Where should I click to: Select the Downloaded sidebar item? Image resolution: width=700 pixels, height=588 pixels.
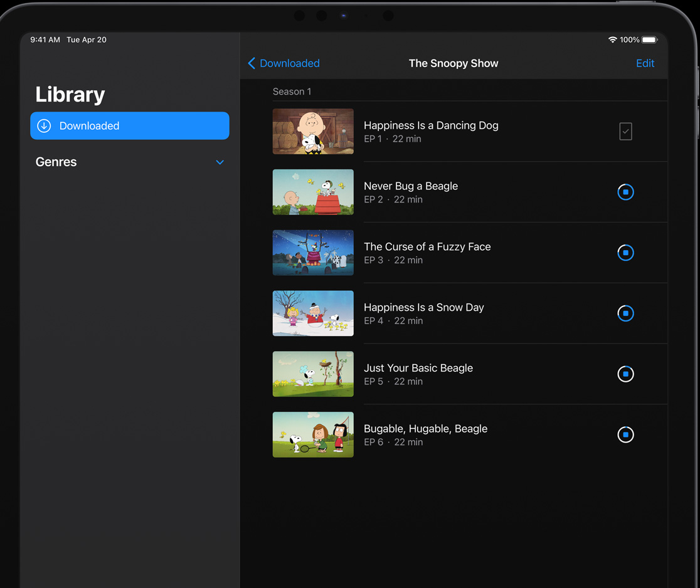point(130,126)
